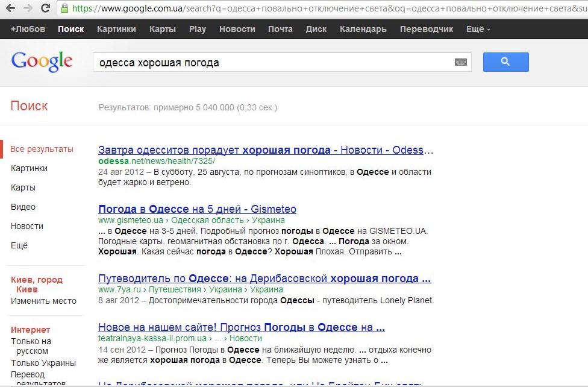Click Изменить место in the sidebar
This screenshot has width=588, height=387.
tap(43, 301)
